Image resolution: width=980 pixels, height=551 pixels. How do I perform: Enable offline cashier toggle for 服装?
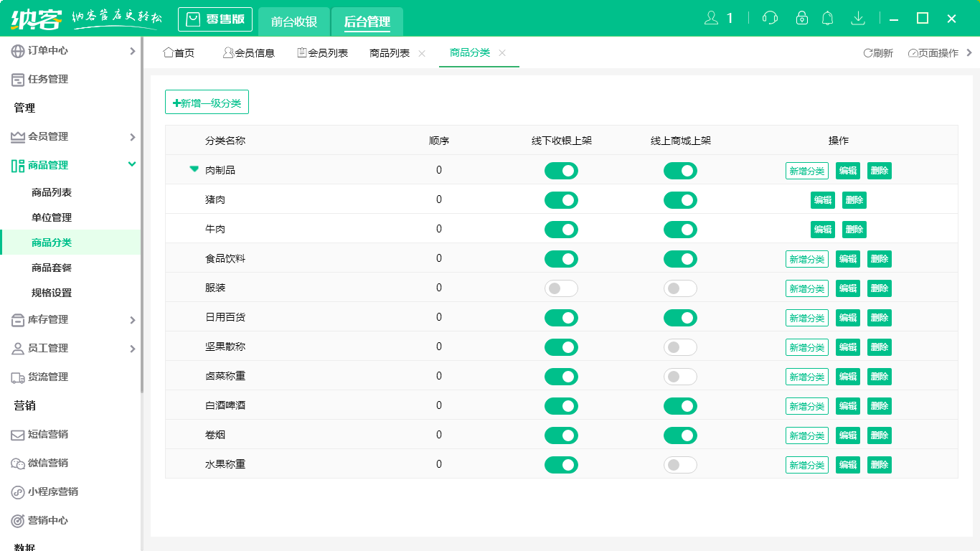tap(561, 288)
